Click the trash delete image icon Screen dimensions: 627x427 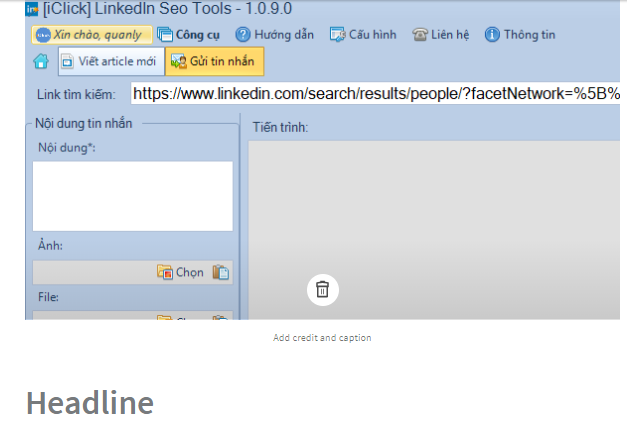coord(323,289)
